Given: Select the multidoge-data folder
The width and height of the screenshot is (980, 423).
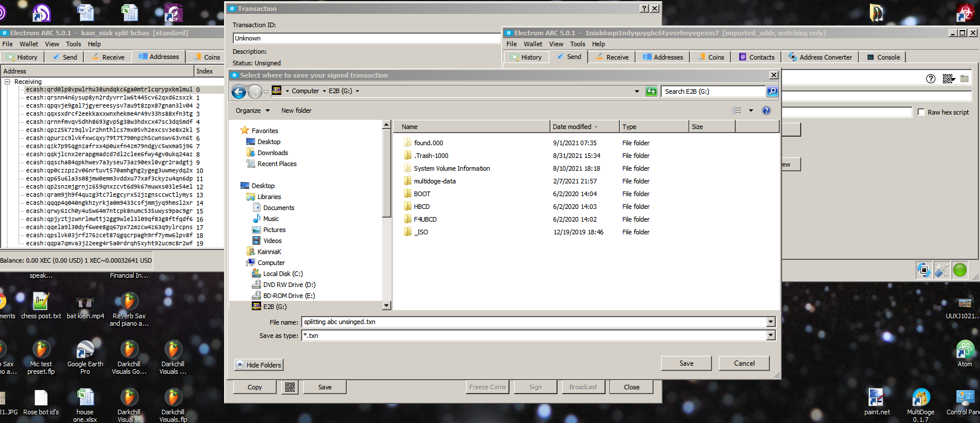Looking at the screenshot, I should tap(435, 181).
